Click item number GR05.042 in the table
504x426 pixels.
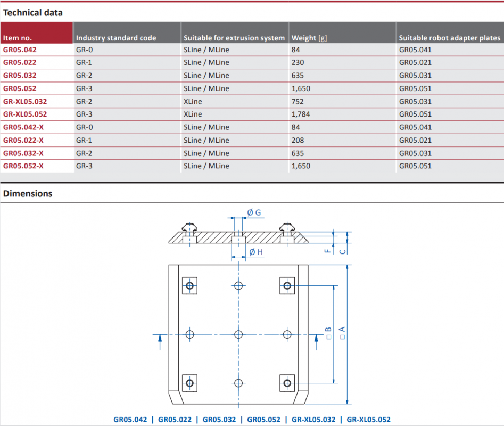click(20, 50)
